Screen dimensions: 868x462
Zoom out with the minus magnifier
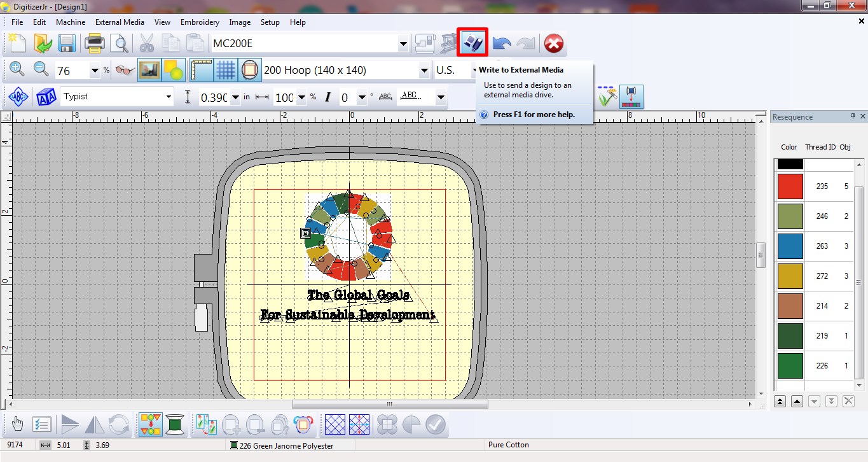click(41, 70)
